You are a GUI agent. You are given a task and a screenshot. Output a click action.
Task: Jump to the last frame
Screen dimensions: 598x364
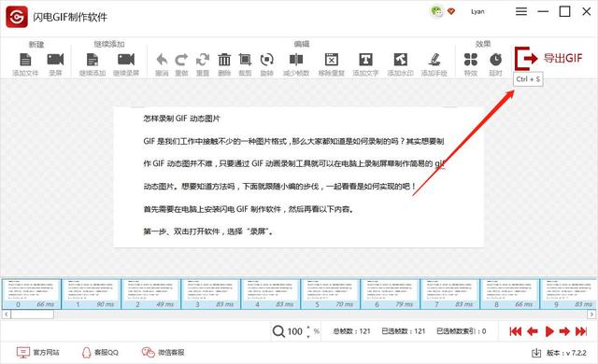coord(581,331)
